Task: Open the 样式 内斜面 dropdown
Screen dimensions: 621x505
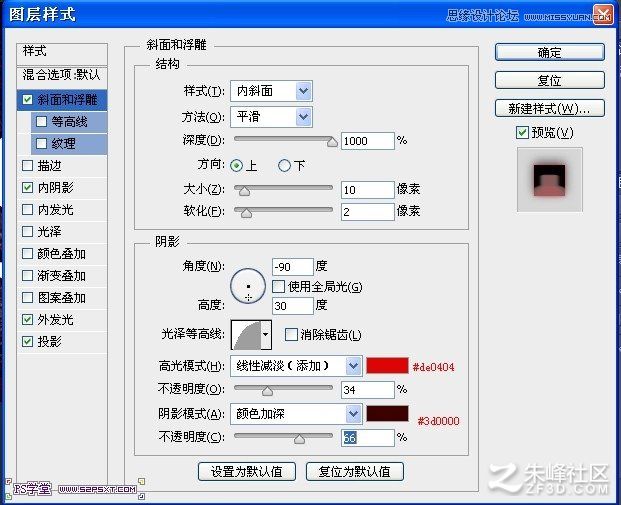Action: pyautogui.click(x=272, y=91)
